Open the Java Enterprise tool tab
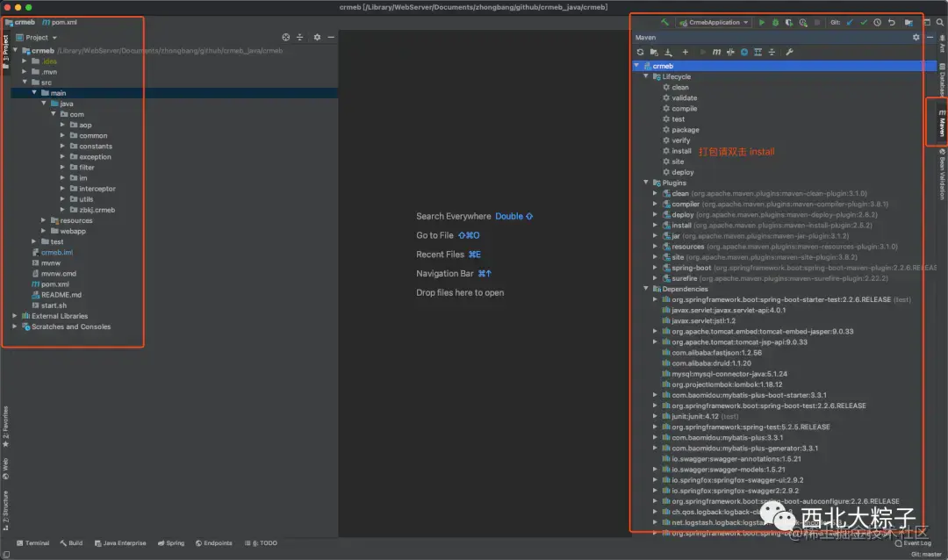Image resolution: width=948 pixels, height=560 pixels. [120, 543]
